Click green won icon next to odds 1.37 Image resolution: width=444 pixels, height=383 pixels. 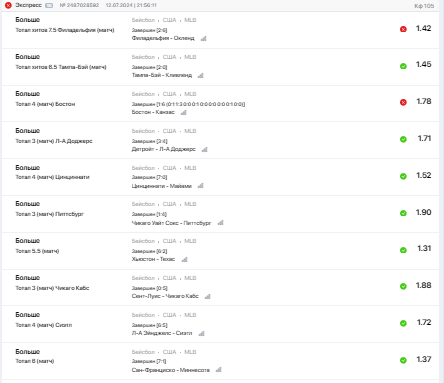pos(403,360)
